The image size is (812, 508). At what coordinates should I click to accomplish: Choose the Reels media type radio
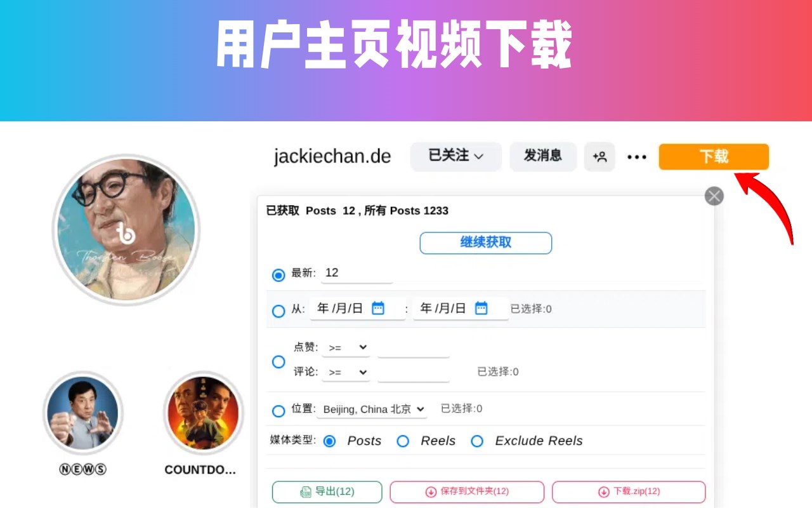pyautogui.click(x=403, y=441)
